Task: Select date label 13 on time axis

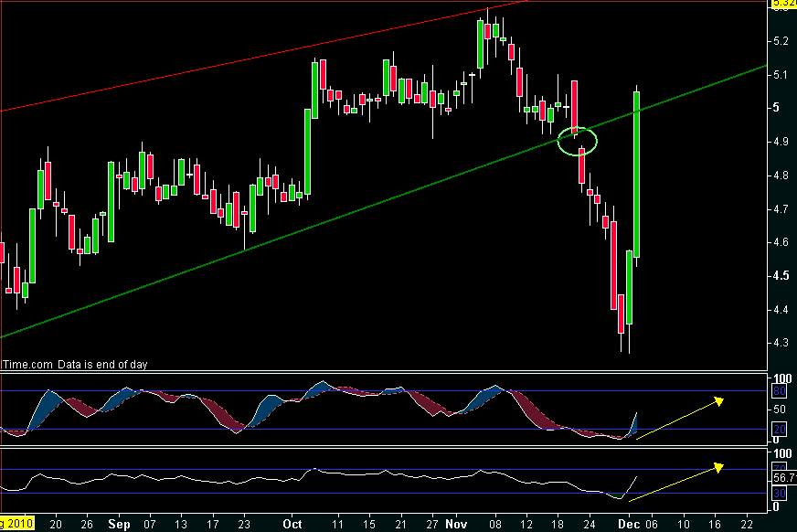Action: pos(181,524)
